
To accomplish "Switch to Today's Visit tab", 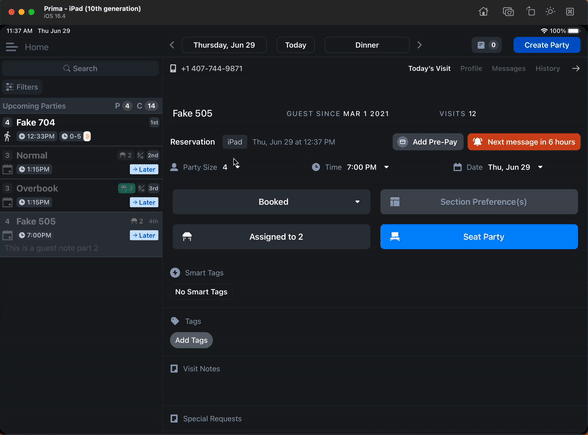I will [x=429, y=69].
